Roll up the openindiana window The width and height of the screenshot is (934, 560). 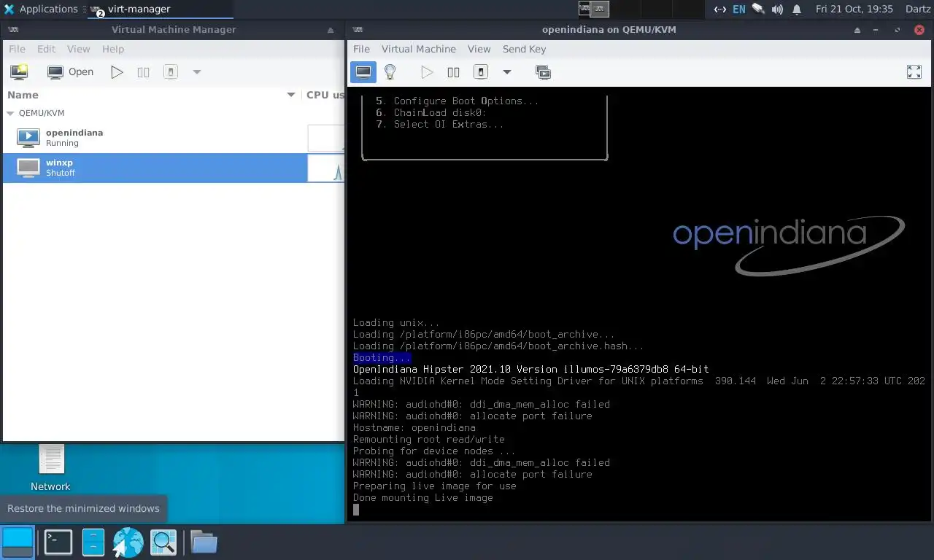point(858,30)
